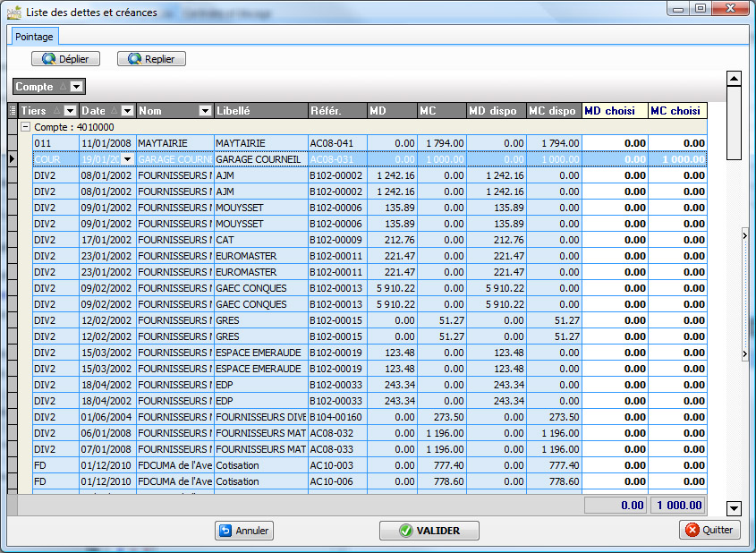Viewport: 756px width, 553px height.
Task: Exit using the Quitter button
Action: coord(709,530)
